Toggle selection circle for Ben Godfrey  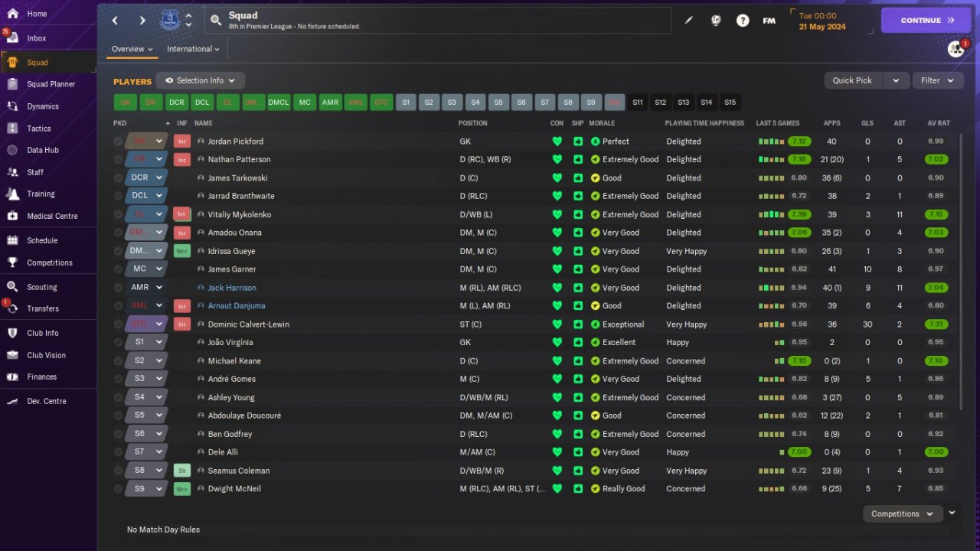tap(118, 434)
